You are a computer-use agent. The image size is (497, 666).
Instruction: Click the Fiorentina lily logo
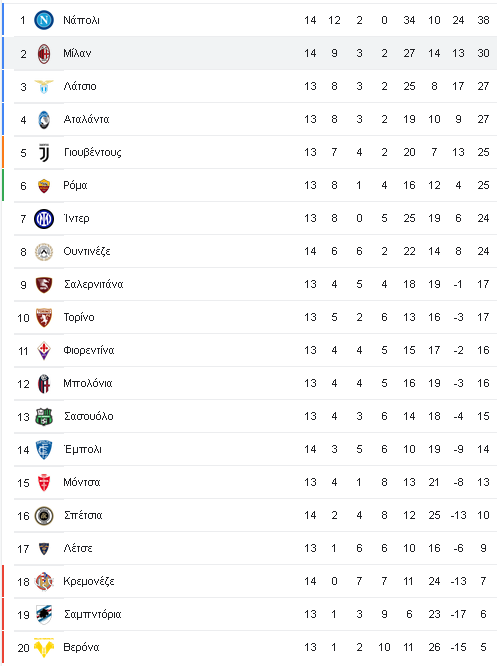click(x=44, y=350)
